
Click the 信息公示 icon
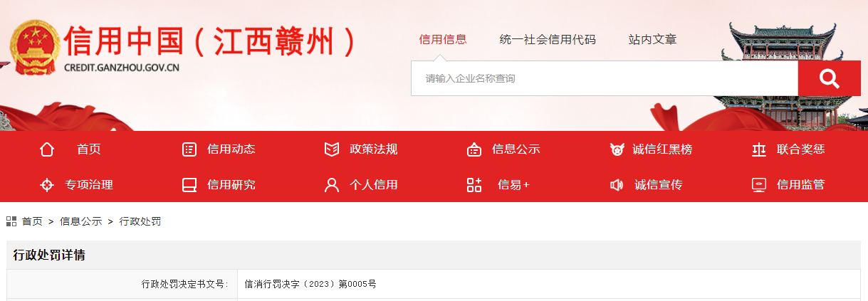click(474, 149)
